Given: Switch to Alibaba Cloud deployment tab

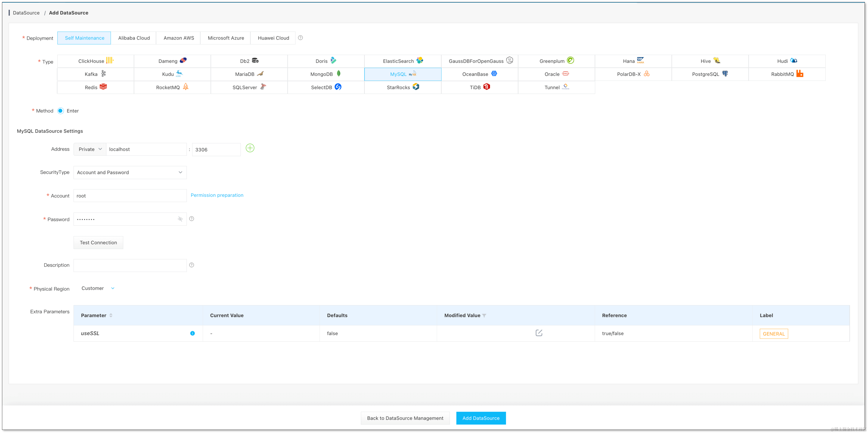Looking at the screenshot, I should 134,38.
